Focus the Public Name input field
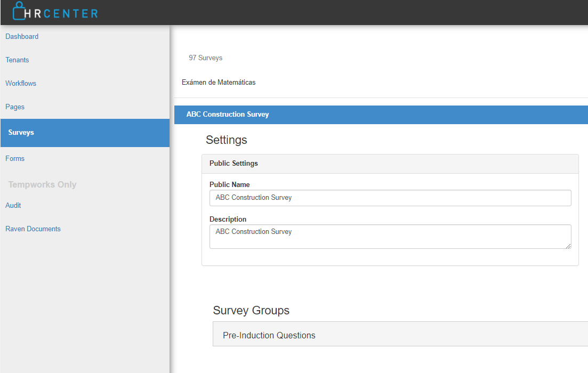The image size is (588, 373). pyautogui.click(x=390, y=198)
